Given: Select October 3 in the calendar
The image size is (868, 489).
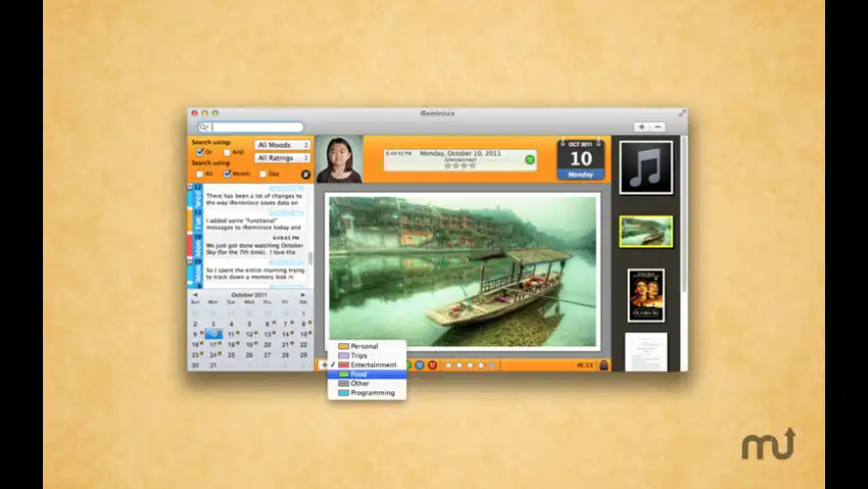Looking at the screenshot, I should pos(214,324).
